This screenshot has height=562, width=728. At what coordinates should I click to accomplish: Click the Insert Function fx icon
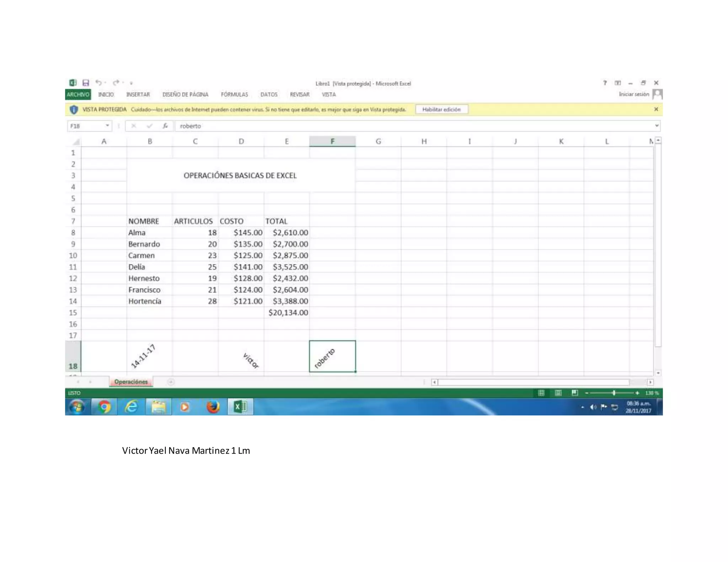click(x=165, y=126)
